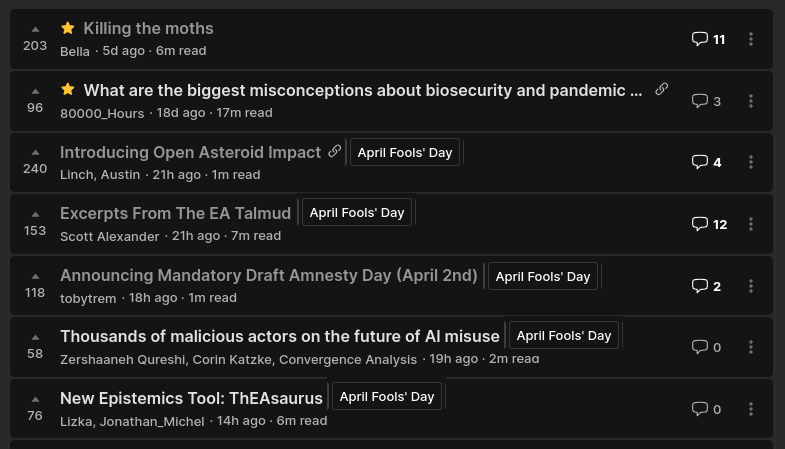Click link icon beside Open Asteroid Impact
The image size is (785, 449).
(x=334, y=151)
